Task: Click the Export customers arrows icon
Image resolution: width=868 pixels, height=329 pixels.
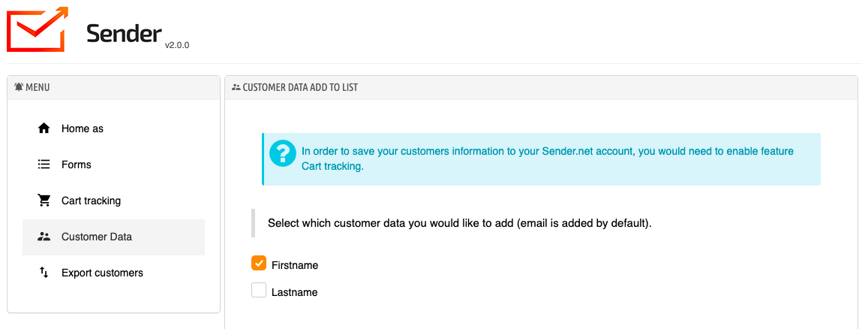Action: [x=44, y=273]
